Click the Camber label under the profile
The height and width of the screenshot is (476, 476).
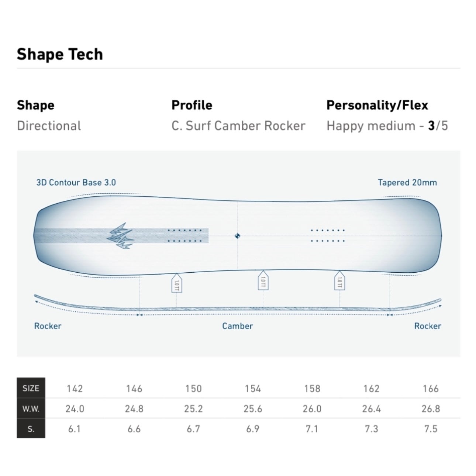(237, 326)
